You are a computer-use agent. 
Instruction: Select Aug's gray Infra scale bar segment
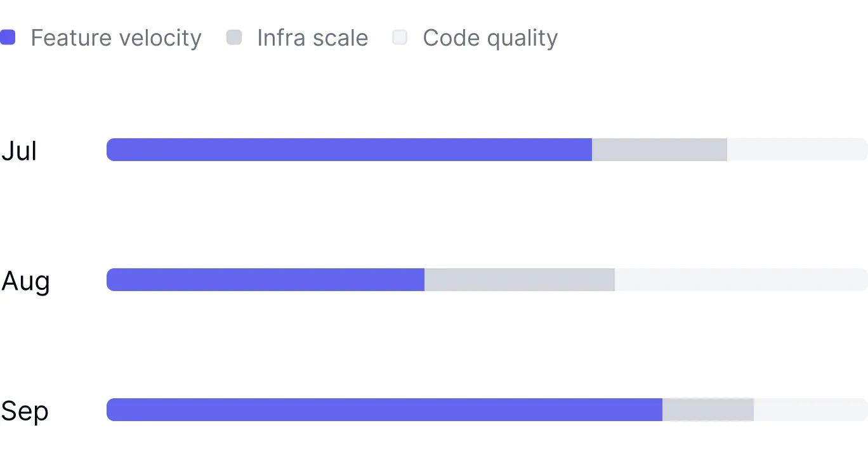[x=519, y=280]
